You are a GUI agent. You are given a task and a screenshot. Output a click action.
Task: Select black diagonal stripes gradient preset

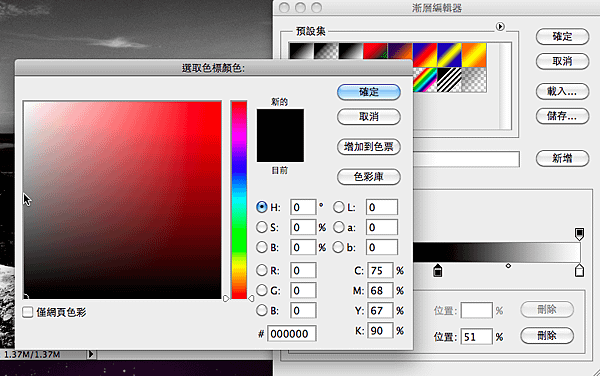(450, 80)
